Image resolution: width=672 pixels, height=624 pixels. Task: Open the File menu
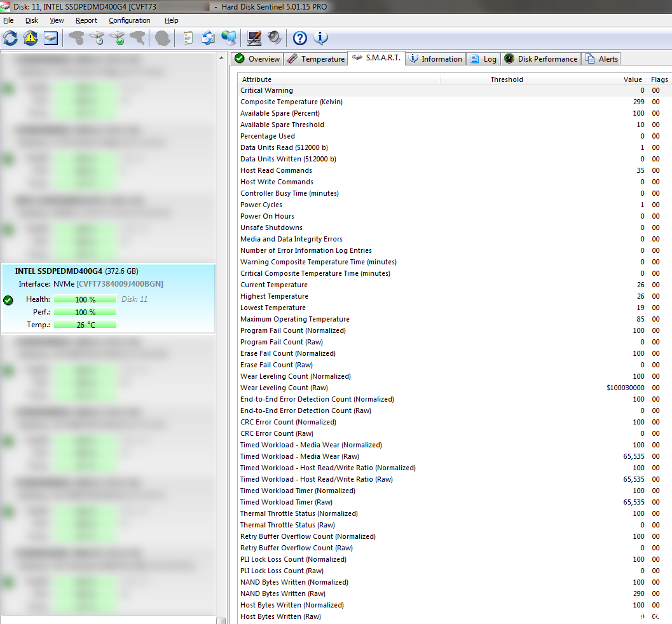[x=8, y=20]
